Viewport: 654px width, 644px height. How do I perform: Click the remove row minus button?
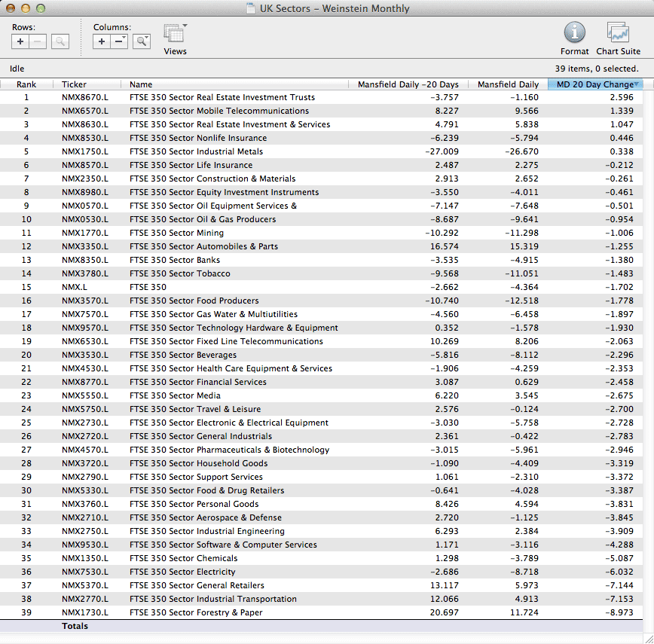(38, 42)
